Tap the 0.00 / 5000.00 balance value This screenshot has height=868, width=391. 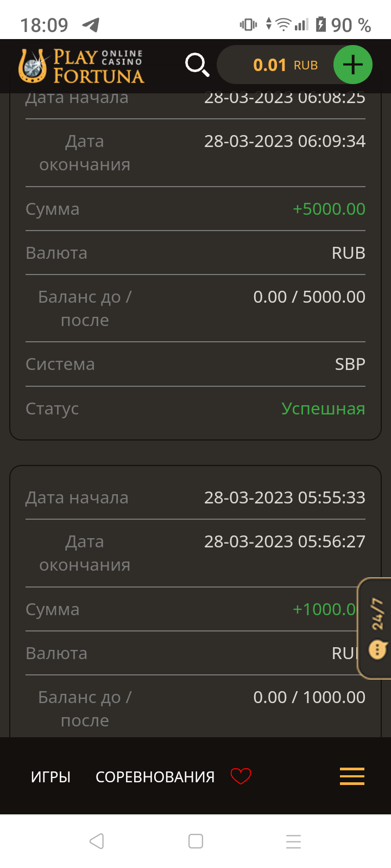[309, 297]
